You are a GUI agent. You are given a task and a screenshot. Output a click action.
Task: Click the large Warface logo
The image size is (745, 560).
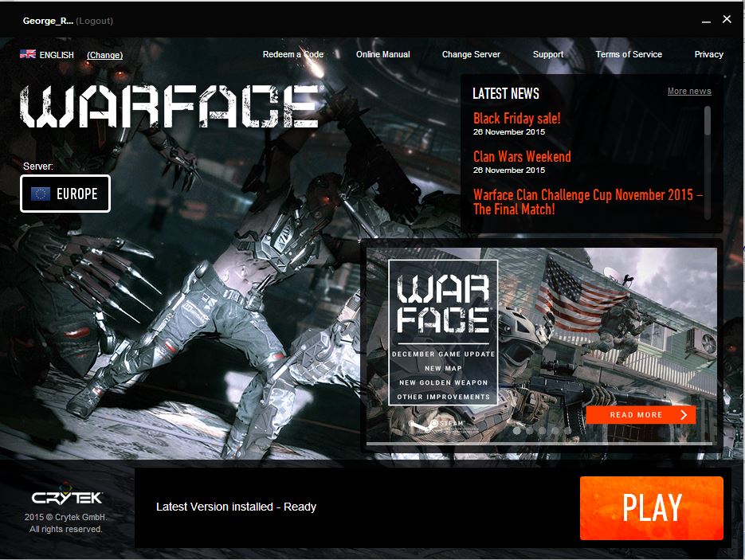click(x=170, y=107)
